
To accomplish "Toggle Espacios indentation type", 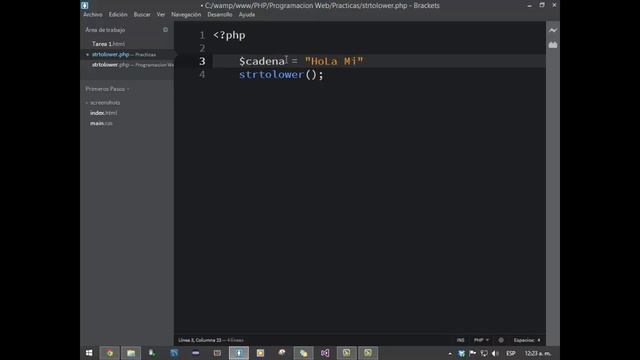I will click(524, 340).
